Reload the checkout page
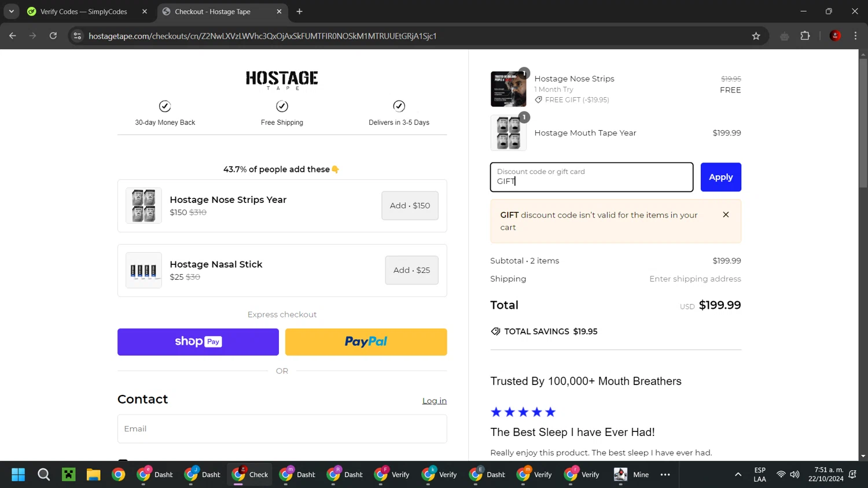The width and height of the screenshot is (868, 488). point(53,36)
